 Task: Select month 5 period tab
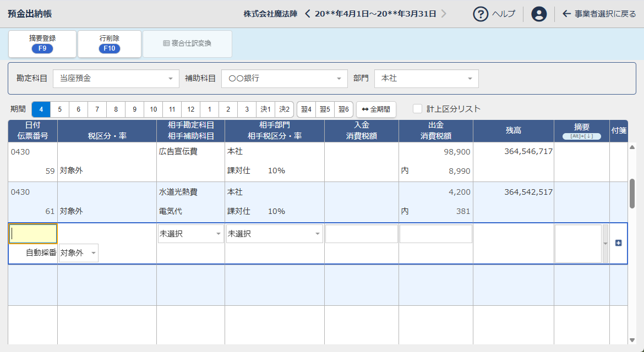coord(60,109)
